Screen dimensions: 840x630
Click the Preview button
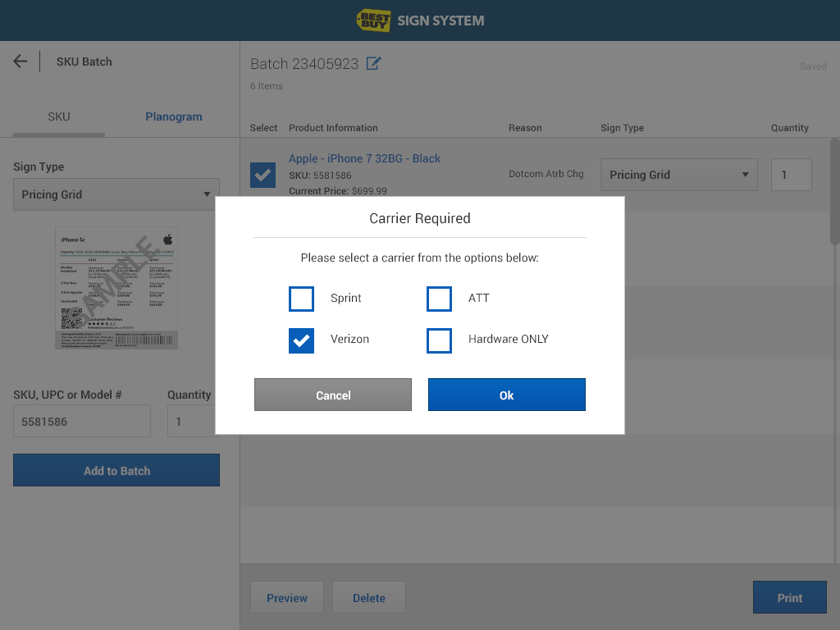point(287,597)
